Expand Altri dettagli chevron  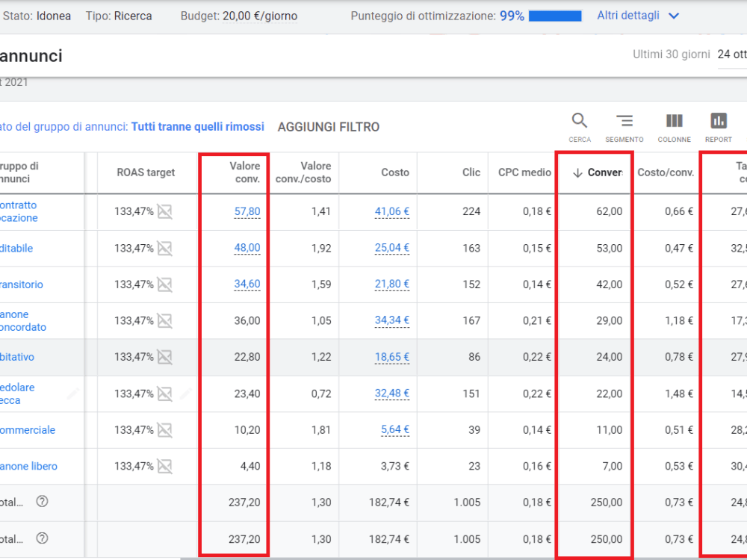(674, 16)
